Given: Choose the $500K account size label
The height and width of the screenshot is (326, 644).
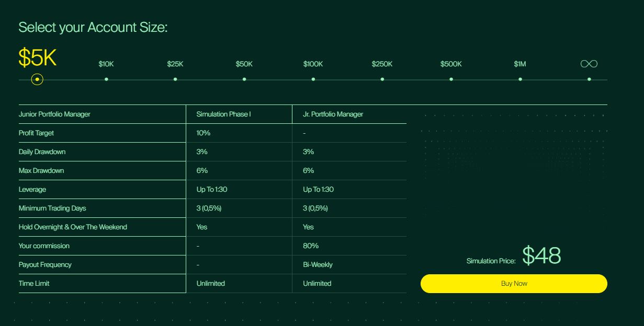Looking at the screenshot, I should 451,64.
